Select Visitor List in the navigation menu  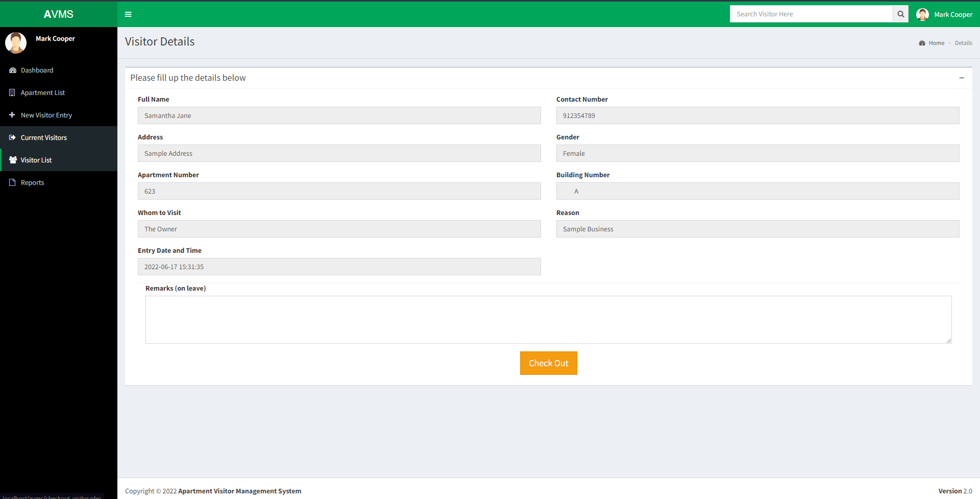36,160
